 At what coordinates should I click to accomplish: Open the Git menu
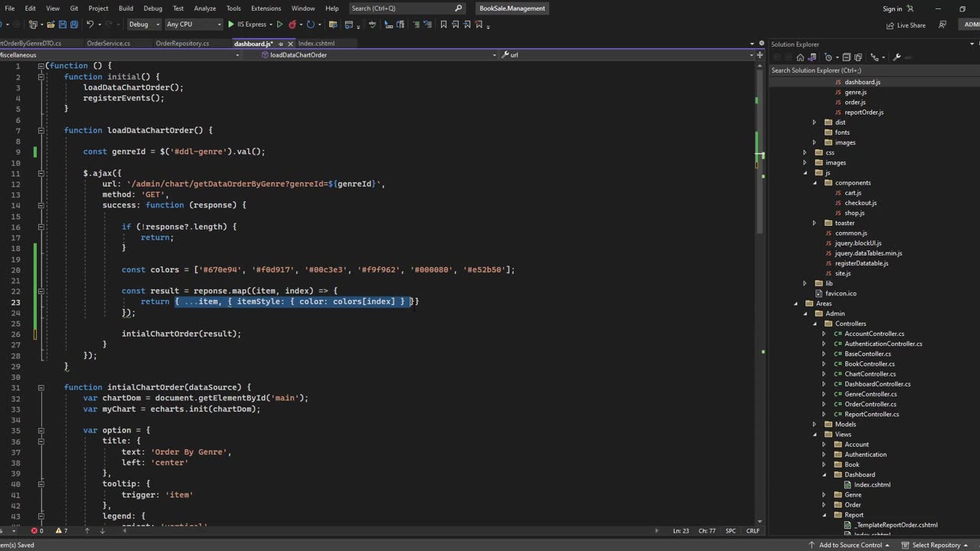click(x=74, y=8)
